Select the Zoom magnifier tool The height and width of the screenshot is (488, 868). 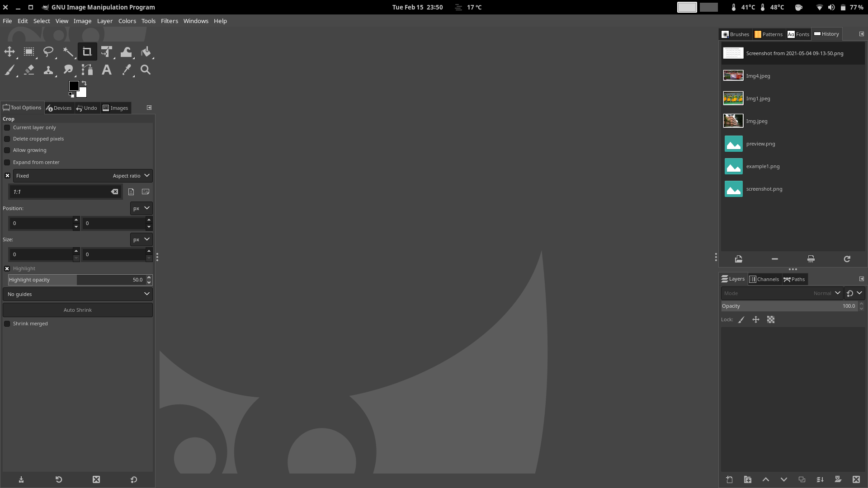pos(146,70)
